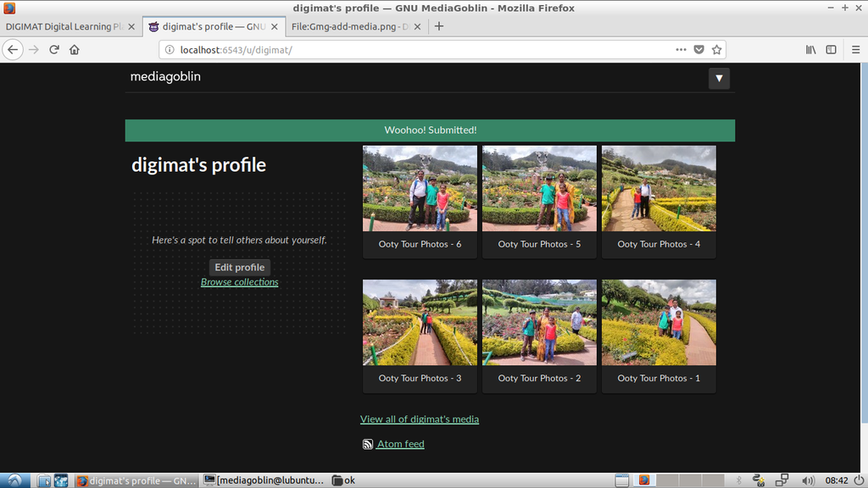Click the address bar URL field
The width and height of the screenshot is (868, 488).
coord(415,50)
